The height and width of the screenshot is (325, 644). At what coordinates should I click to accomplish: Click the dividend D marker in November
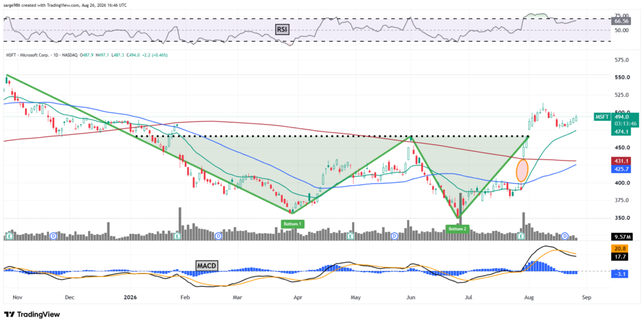click(x=53, y=236)
